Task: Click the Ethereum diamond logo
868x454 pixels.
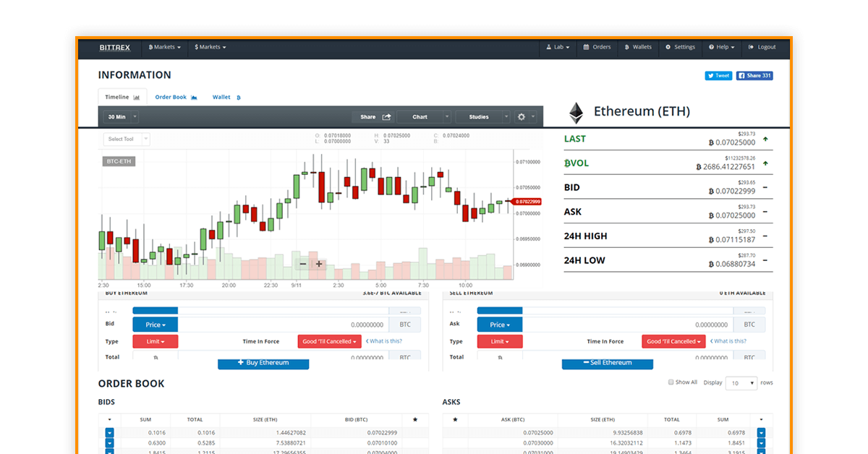Action: 576,112
